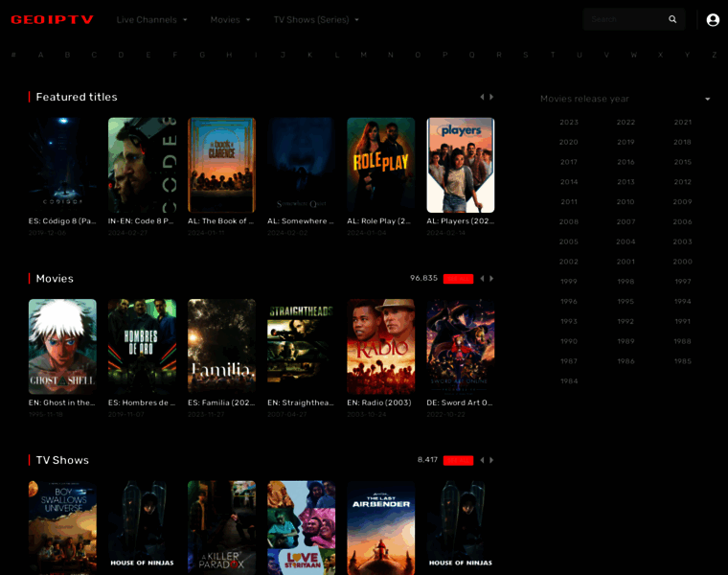Filter titles by letter M
Image resolution: width=728 pixels, height=575 pixels.
(364, 55)
